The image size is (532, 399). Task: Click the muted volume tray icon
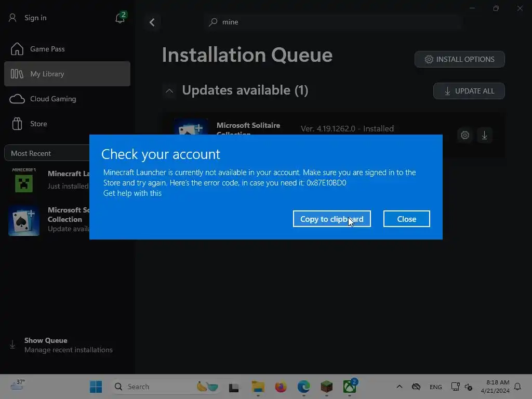pyautogui.click(x=469, y=387)
